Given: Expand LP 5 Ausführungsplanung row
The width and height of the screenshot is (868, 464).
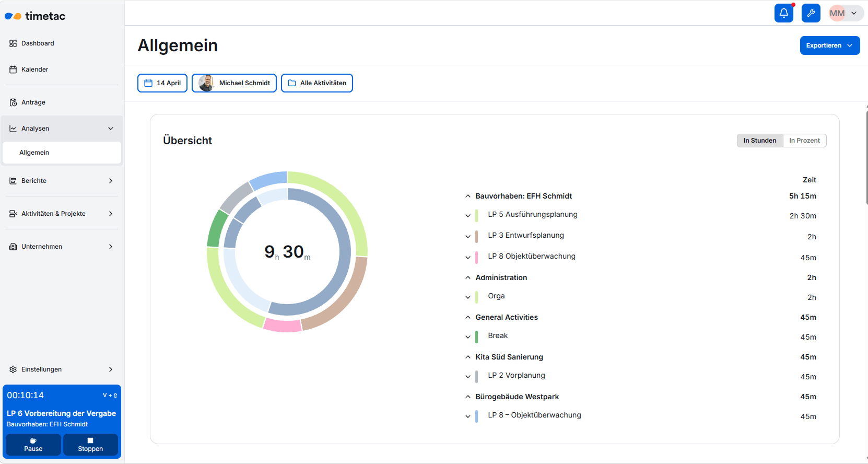Looking at the screenshot, I should 468,215.
